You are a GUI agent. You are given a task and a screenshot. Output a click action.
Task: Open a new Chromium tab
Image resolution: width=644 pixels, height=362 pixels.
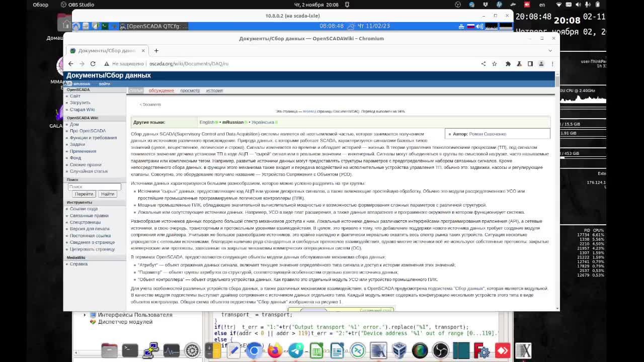pyautogui.click(x=156, y=51)
